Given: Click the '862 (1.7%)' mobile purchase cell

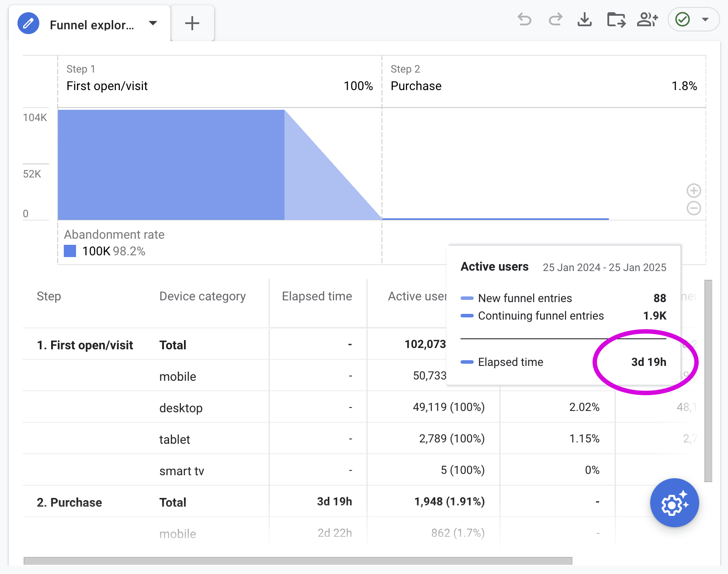Looking at the screenshot, I should point(458,533).
